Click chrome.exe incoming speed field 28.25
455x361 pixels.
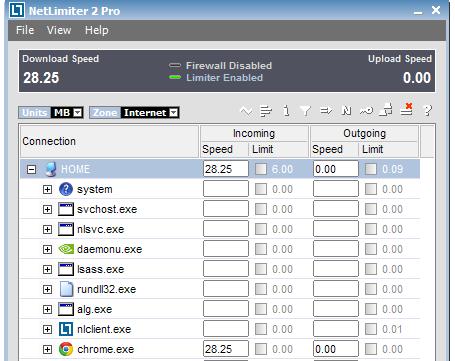pyautogui.click(x=226, y=349)
